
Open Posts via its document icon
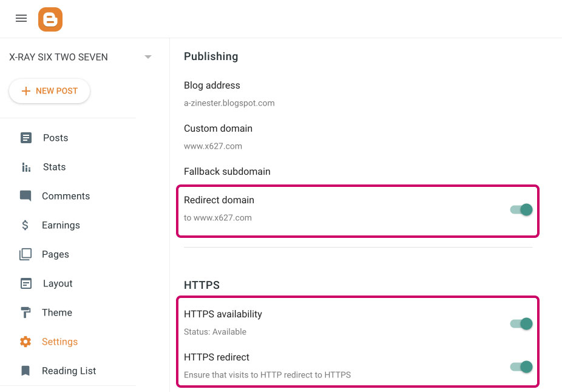pyautogui.click(x=26, y=138)
